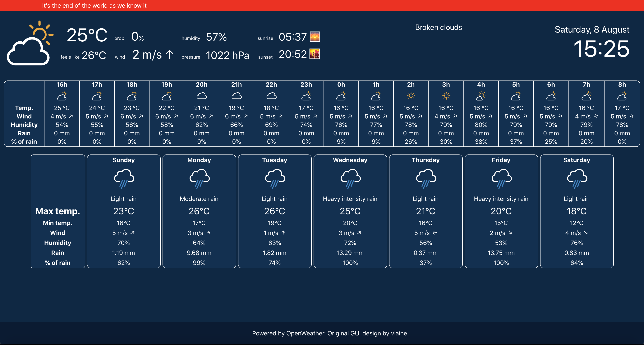Click the Broken clouds description text

(x=439, y=27)
